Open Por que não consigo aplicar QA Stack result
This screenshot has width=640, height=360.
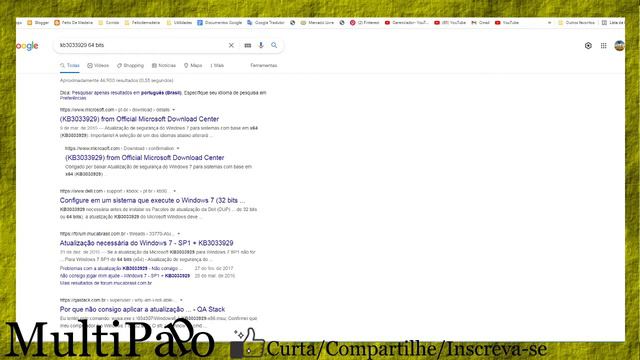[x=142, y=309]
